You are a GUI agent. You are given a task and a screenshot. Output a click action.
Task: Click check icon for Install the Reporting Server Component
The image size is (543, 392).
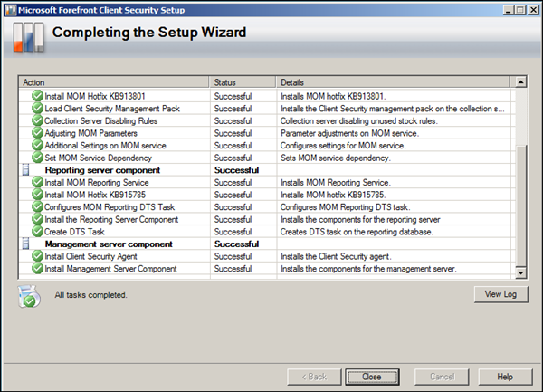pyautogui.click(x=37, y=219)
